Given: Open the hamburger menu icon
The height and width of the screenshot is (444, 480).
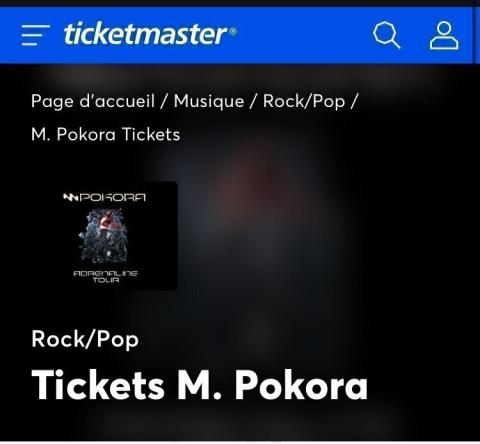Looking at the screenshot, I should [35, 35].
